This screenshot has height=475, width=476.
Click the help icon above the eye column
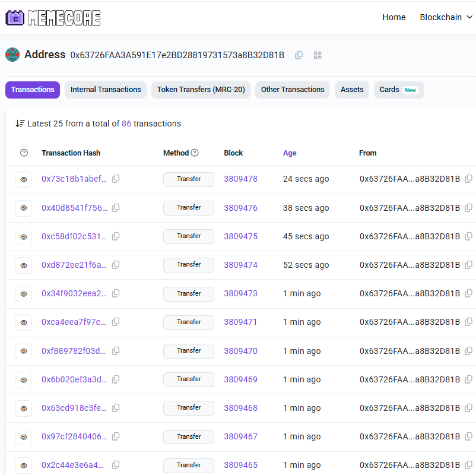23,153
